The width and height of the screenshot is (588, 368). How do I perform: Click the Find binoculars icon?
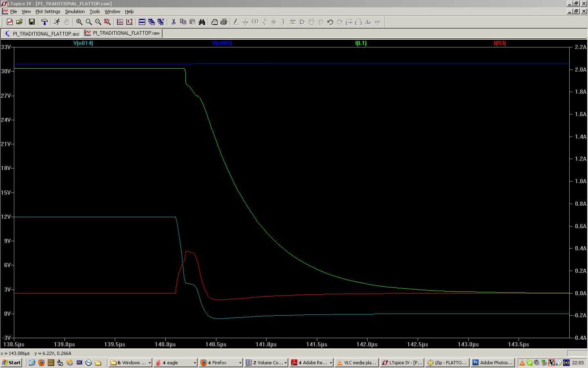pos(202,22)
